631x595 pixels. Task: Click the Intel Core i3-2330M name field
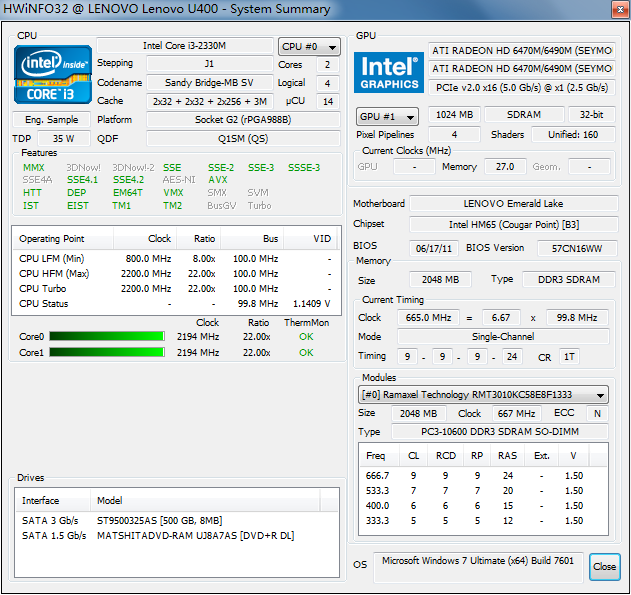[x=184, y=46]
